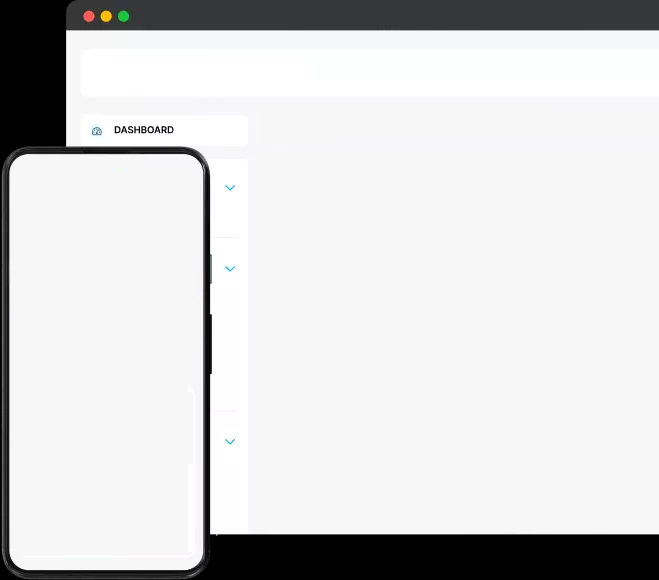Expand the middle sidebar section chevron
This screenshot has width=659, height=580.
point(230,269)
